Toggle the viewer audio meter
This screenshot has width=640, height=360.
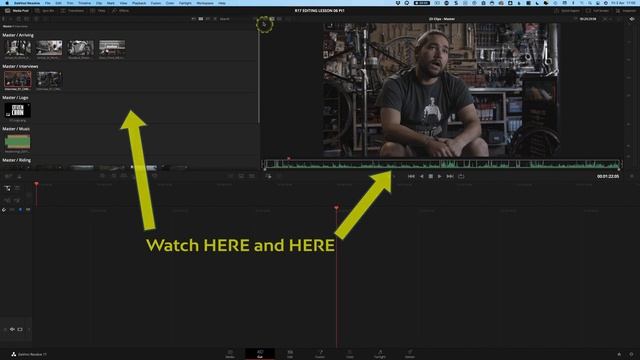click(632, 19)
